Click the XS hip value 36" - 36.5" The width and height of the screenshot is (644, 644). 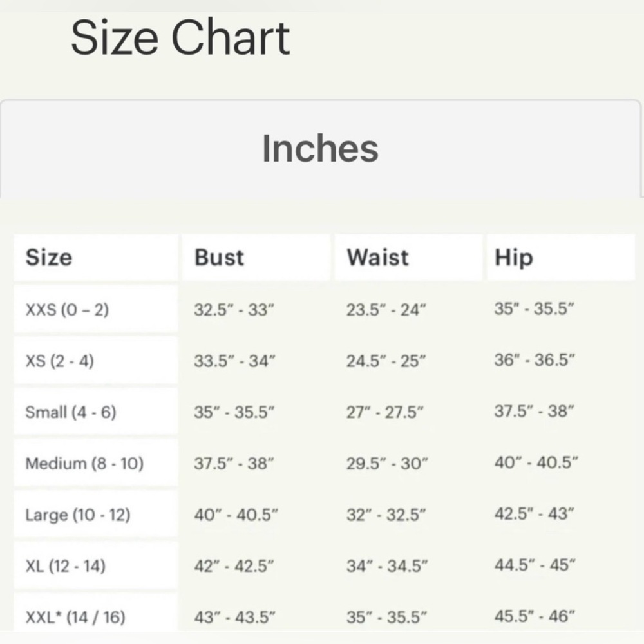pos(535,361)
